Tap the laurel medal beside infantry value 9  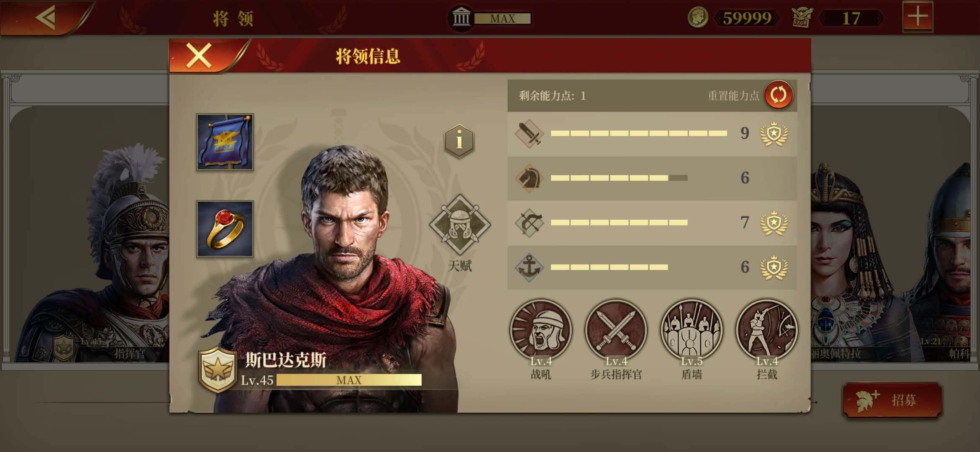point(774,134)
